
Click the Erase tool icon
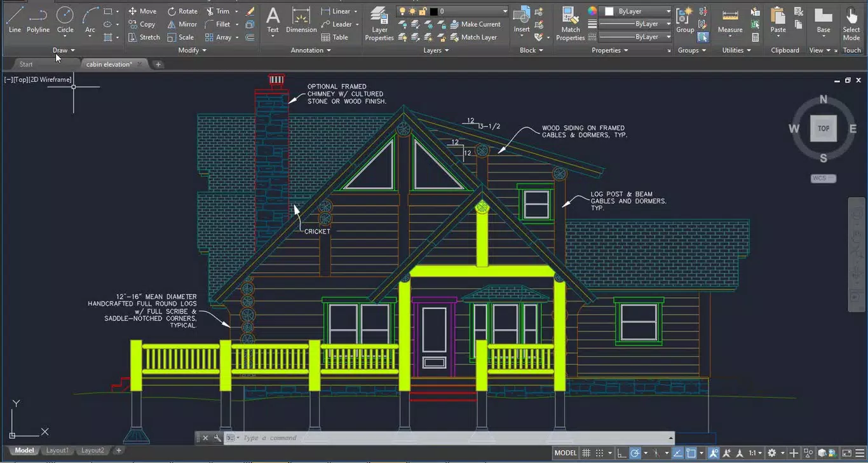point(250,11)
